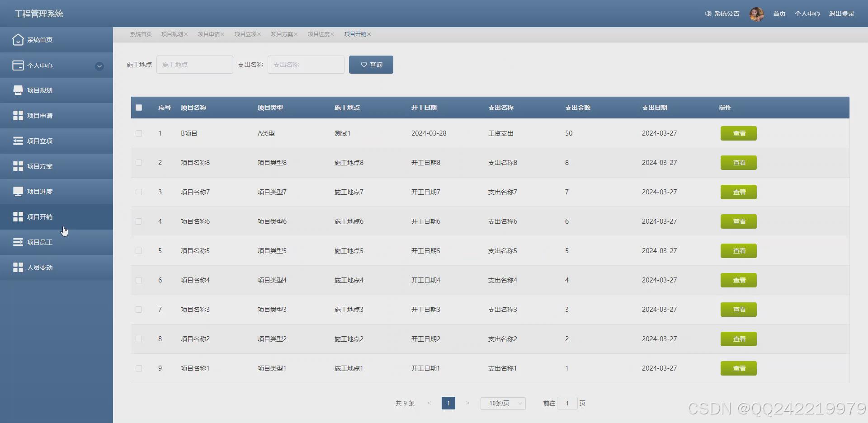
Task: Select 人员变动 in the navigation panel
Action: [39, 267]
